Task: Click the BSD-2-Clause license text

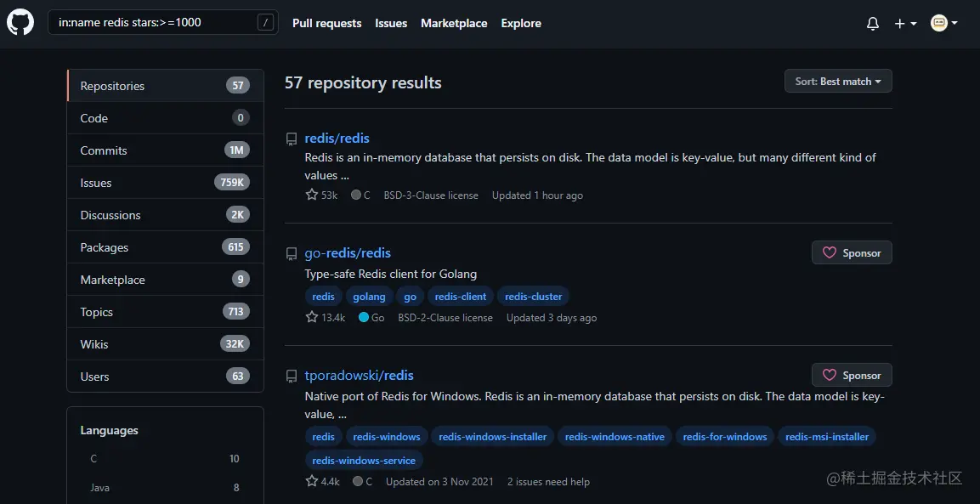Action: 445,318
